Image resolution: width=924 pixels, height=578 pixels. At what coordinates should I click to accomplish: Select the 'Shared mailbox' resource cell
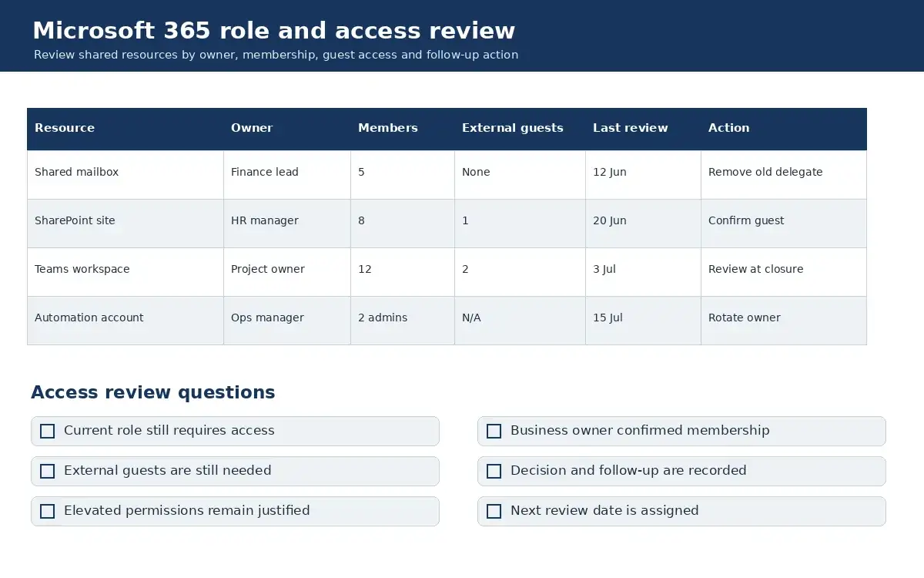coord(126,174)
